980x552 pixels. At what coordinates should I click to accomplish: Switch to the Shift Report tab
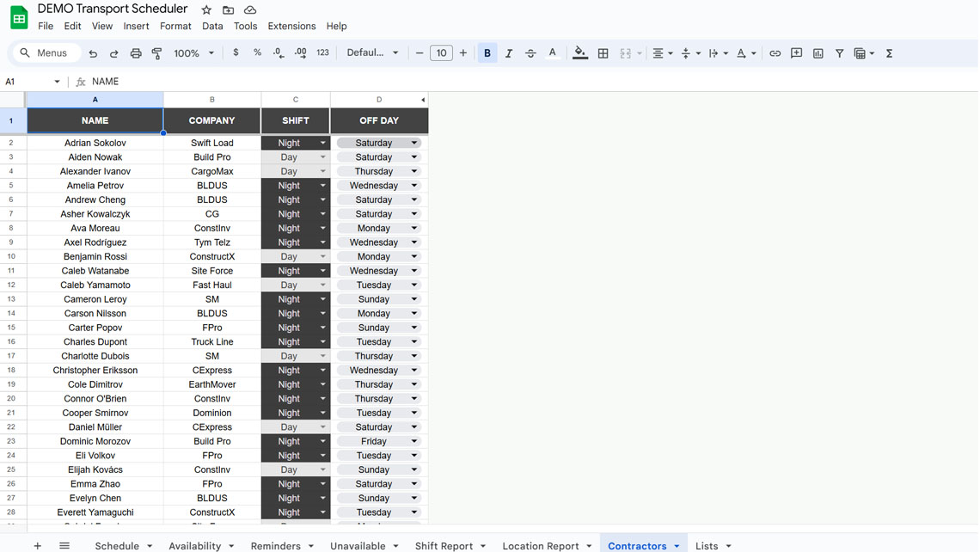[444, 546]
